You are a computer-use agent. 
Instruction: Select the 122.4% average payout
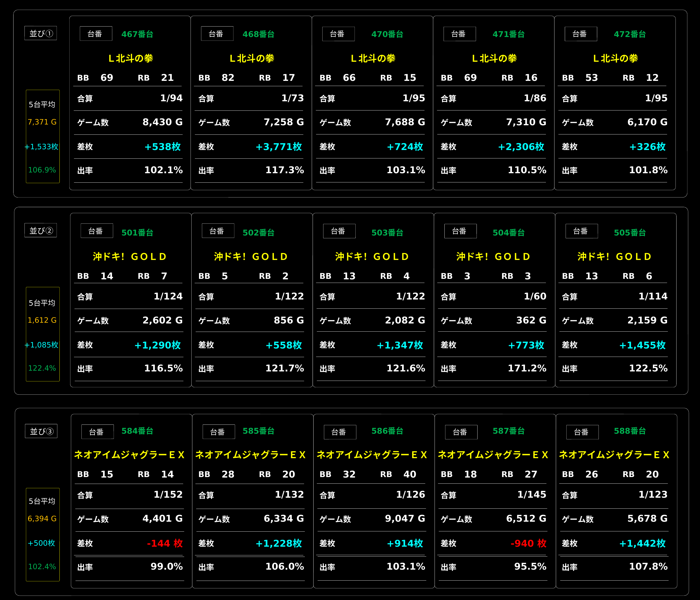[42, 368]
